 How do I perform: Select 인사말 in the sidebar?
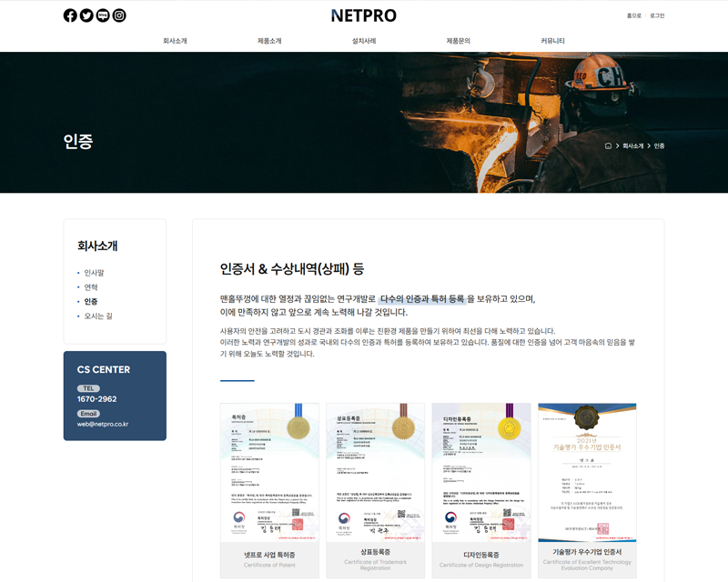[x=94, y=273]
